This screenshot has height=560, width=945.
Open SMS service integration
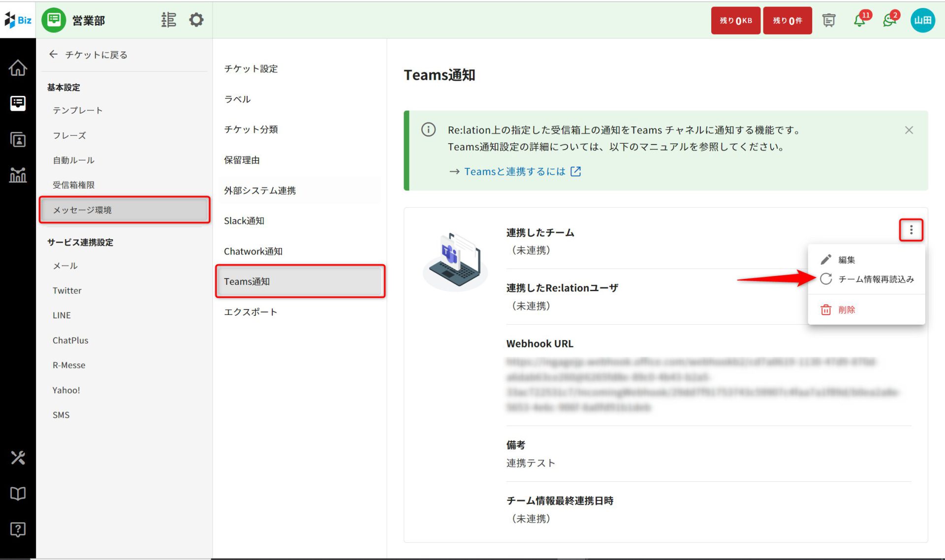[61, 415]
